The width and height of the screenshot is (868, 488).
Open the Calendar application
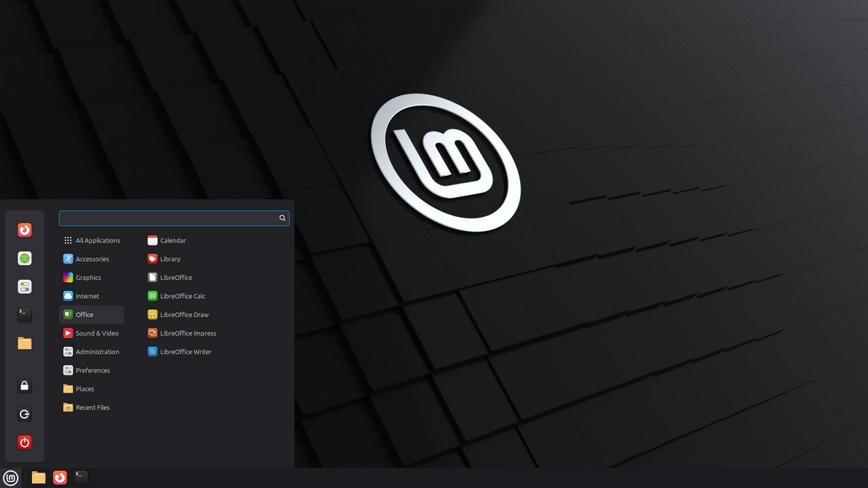click(171, 240)
